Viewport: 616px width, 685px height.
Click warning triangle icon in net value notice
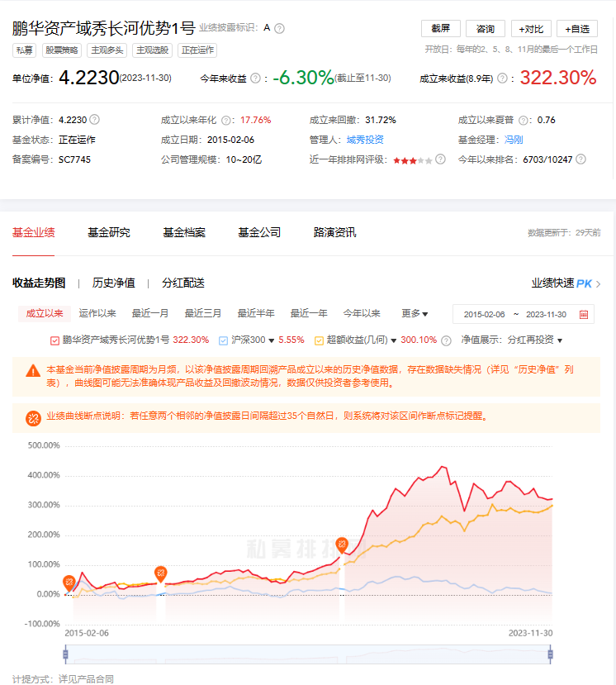(33, 371)
